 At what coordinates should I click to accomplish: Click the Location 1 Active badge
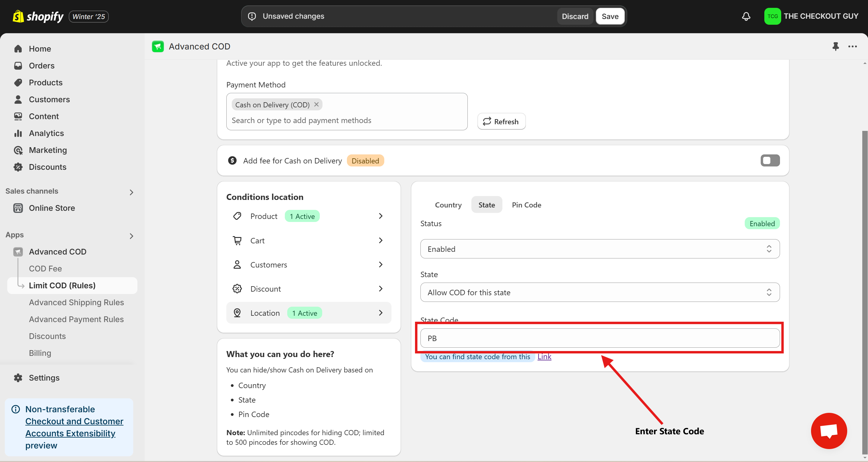(x=305, y=313)
